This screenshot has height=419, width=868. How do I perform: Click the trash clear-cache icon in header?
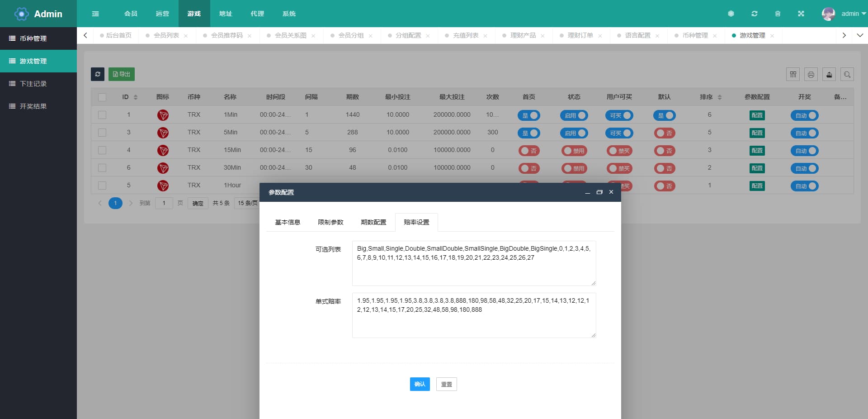[x=778, y=14]
